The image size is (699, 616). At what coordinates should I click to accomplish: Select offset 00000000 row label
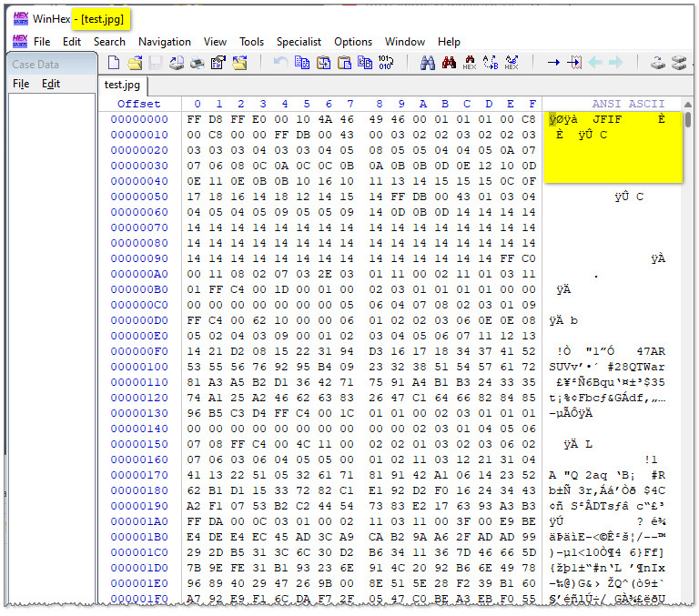pyautogui.click(x=139, y=119)
